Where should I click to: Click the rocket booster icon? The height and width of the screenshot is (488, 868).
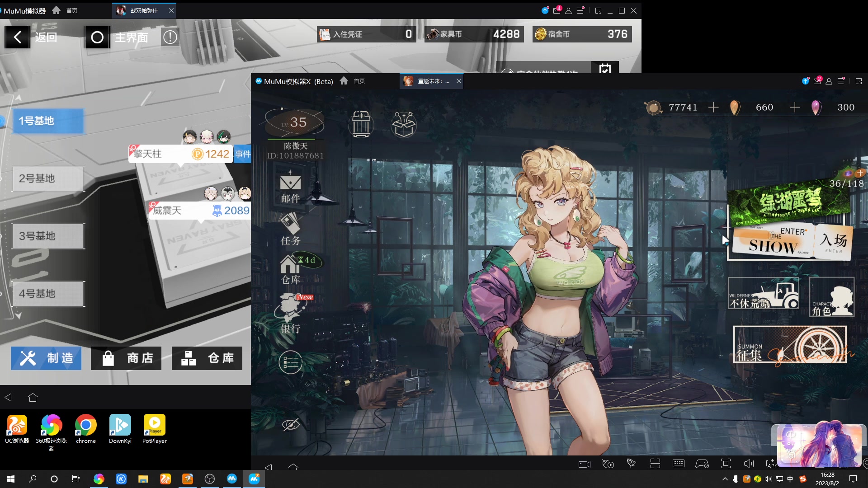pos(631,463)
